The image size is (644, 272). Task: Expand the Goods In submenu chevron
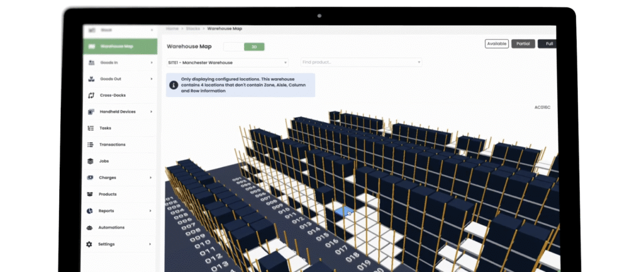point(152,62)
